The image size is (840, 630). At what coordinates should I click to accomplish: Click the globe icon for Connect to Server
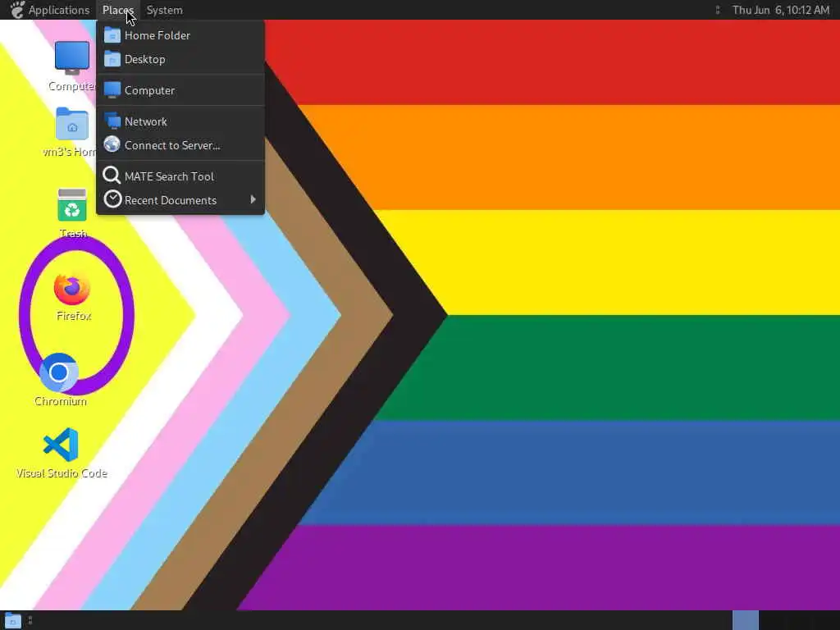pyautogui.click(x=112, y=144)
